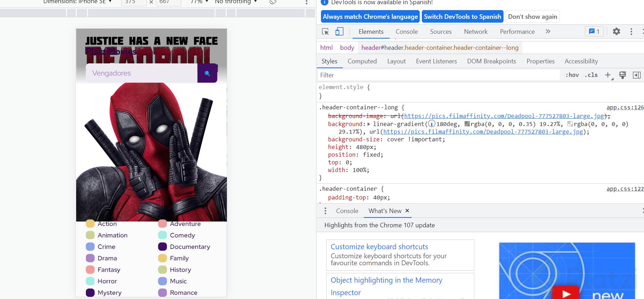
Task: Select the Animation genre category
Action: [107, 235]
